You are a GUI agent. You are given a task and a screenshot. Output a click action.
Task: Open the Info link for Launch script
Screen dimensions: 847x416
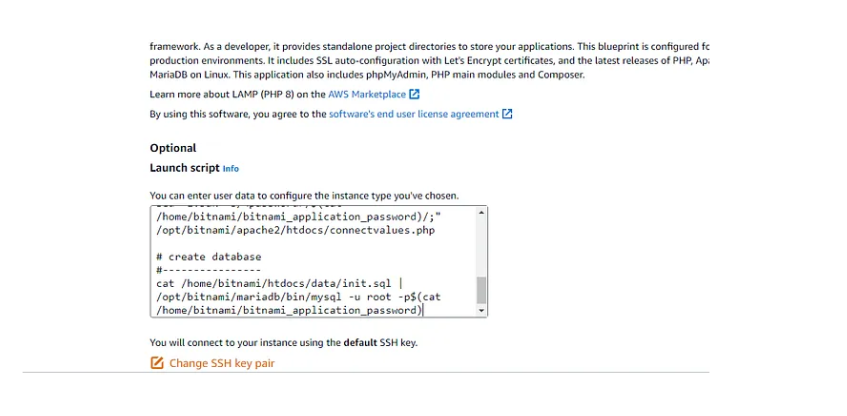click(231, 169)
